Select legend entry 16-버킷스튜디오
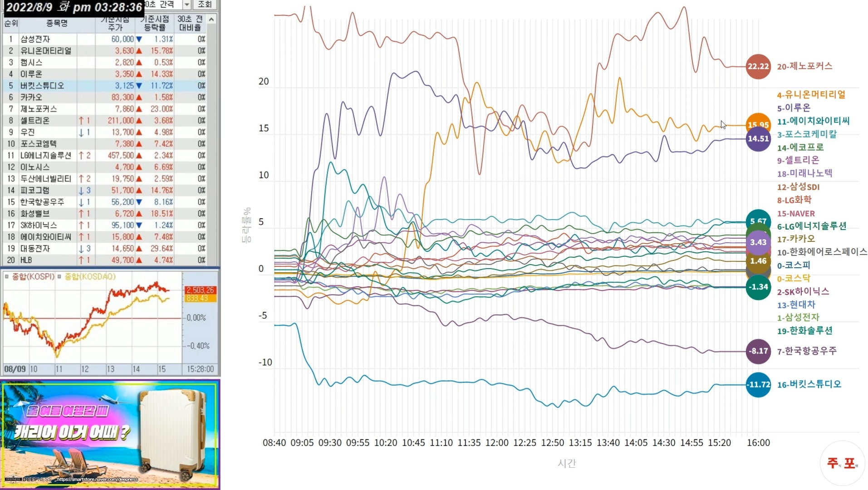 tap(809, 385)
